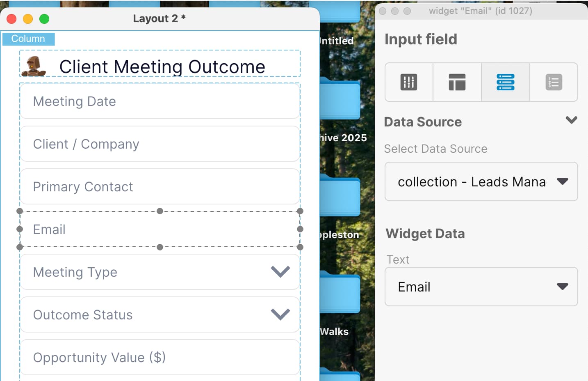Select the Client Meeting Outcome title

click(162, 67)
